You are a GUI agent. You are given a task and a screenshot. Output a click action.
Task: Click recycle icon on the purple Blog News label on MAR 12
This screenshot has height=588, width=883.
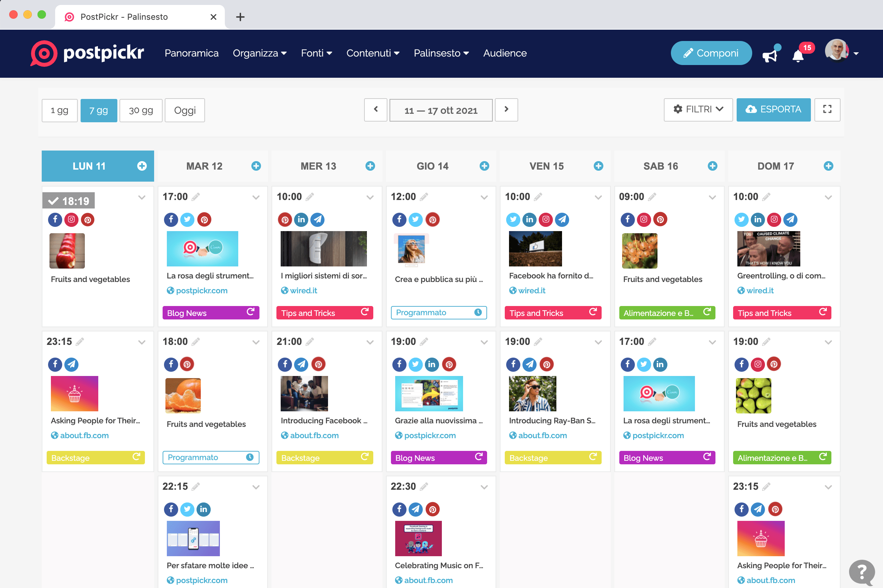coord(251,312)
